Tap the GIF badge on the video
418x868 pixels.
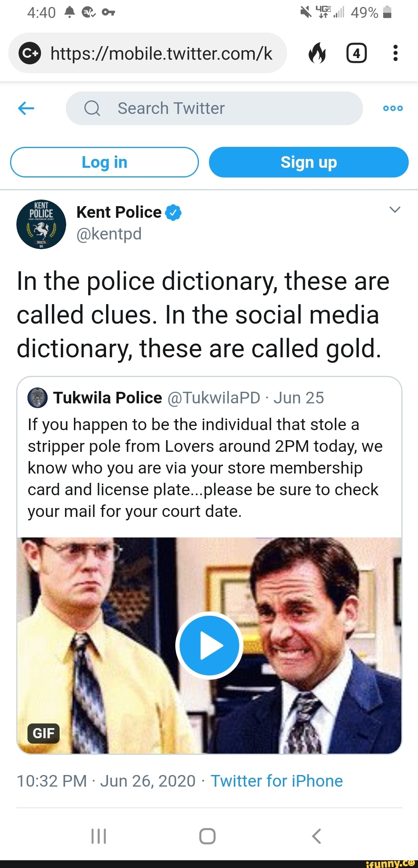pos(43,733)
